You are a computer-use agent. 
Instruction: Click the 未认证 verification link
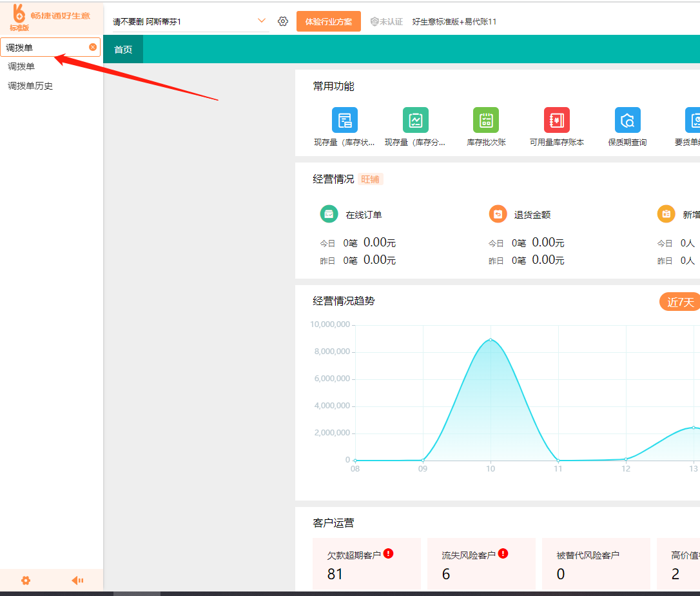pos(387,21)
